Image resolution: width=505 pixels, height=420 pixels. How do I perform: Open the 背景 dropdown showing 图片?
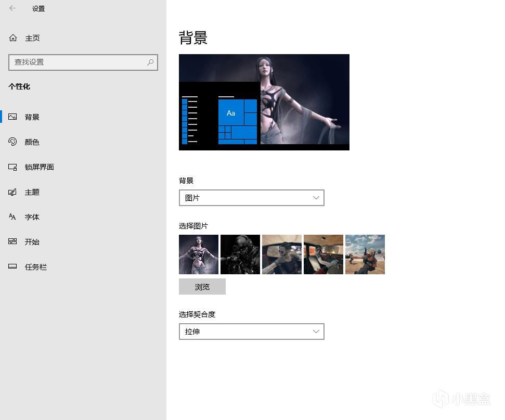point(252,198)
